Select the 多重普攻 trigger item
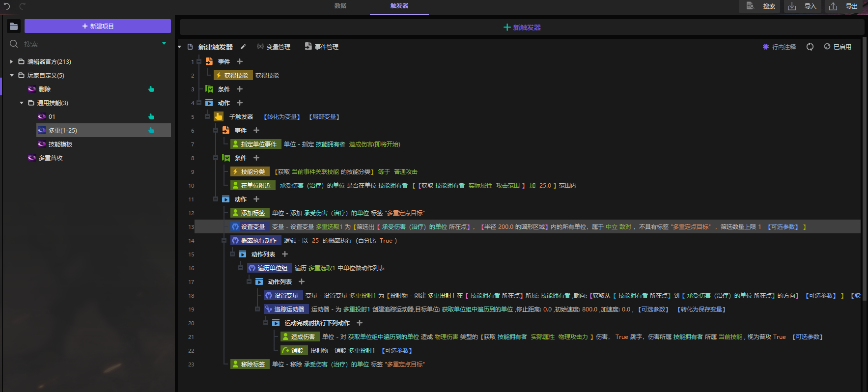Viewport: 868px width, 392px height. click(51, 158)
